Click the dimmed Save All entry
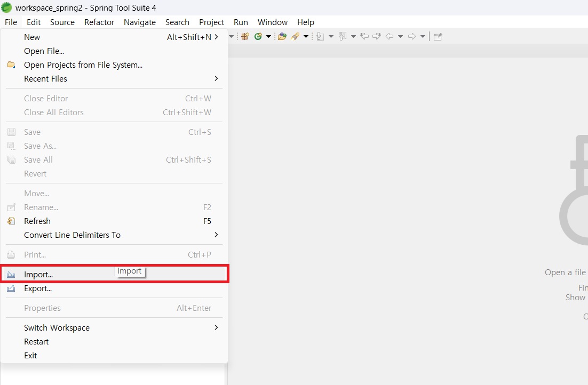This screenshot has width=588, height=385. (114, 160)
